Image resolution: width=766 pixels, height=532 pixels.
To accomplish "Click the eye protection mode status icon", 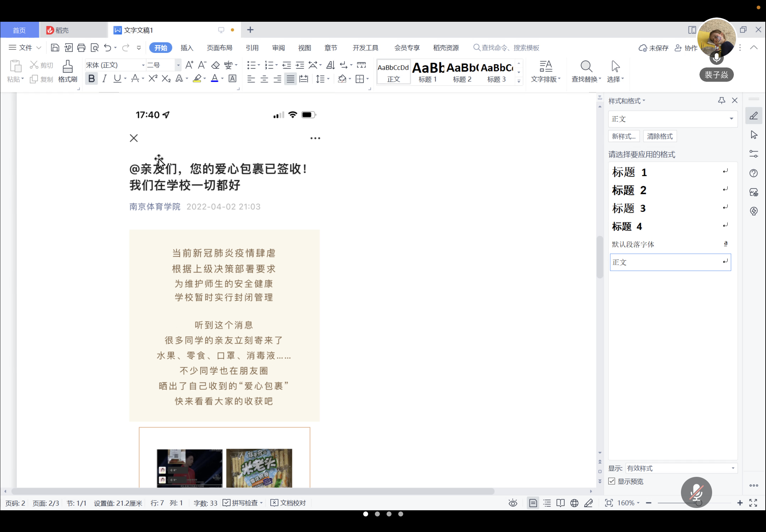I will [513, 503].
